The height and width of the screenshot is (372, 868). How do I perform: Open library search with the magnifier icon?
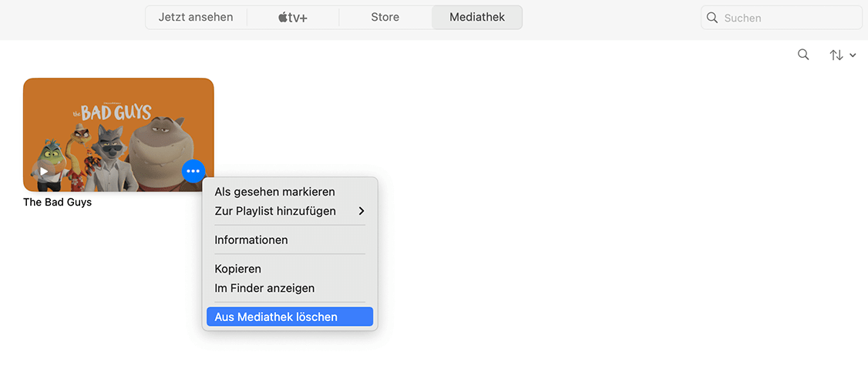[803, 55]
